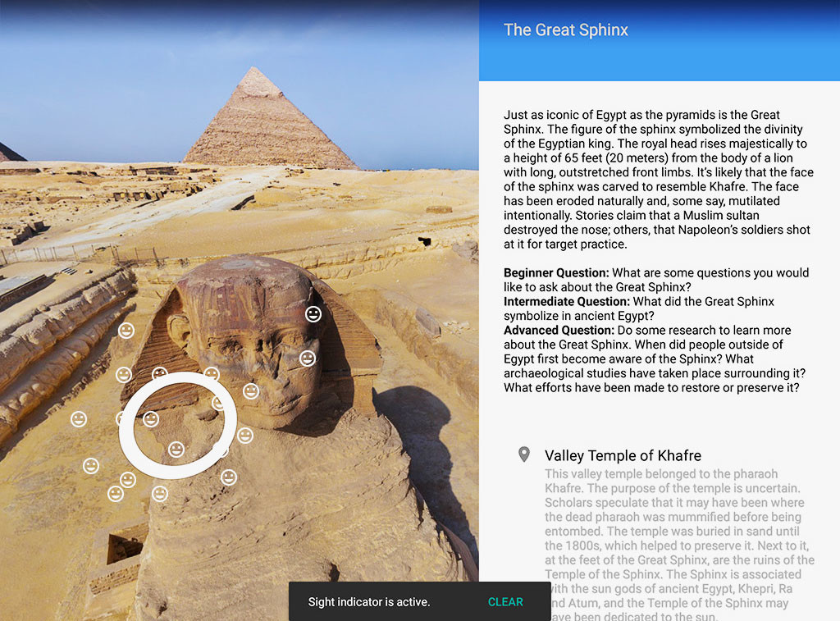
Task: Click the smiley just below the Sphinx's chin
Action: point(245,436)
